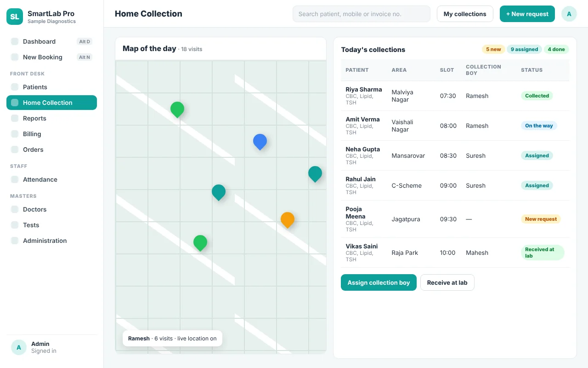Viewport: 588px width, 368px height.
Task: Click the New request status badge
Action: pyautogui.click(x=541, y=219)
